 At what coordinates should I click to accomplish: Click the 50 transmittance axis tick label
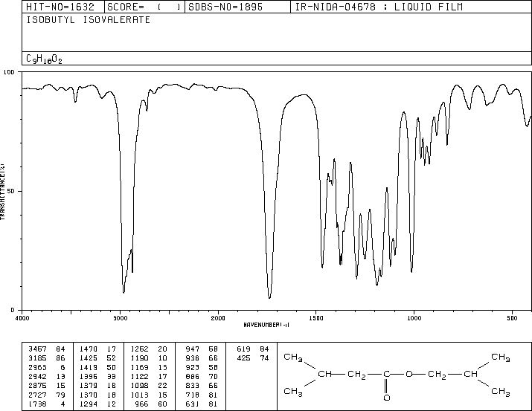(12, 191)
